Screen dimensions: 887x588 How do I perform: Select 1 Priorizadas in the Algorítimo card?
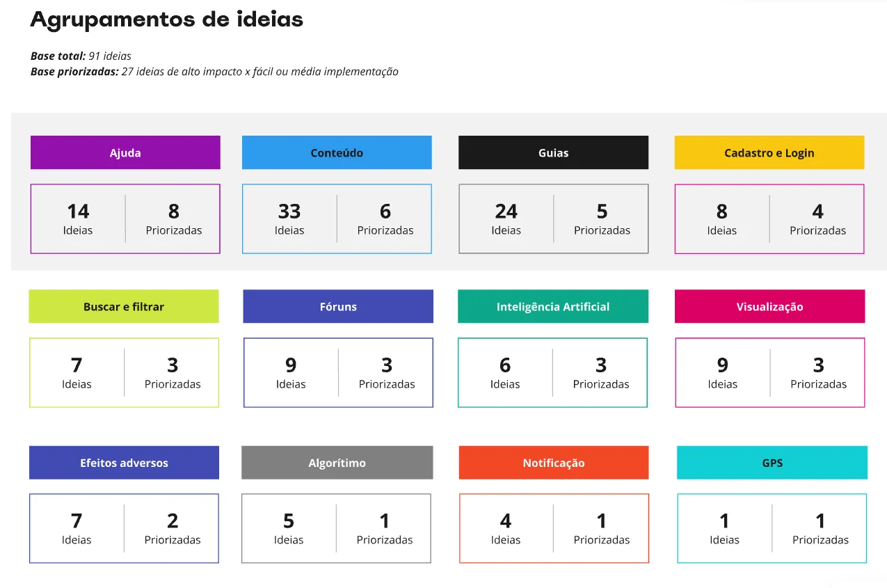tap(385, 528)
